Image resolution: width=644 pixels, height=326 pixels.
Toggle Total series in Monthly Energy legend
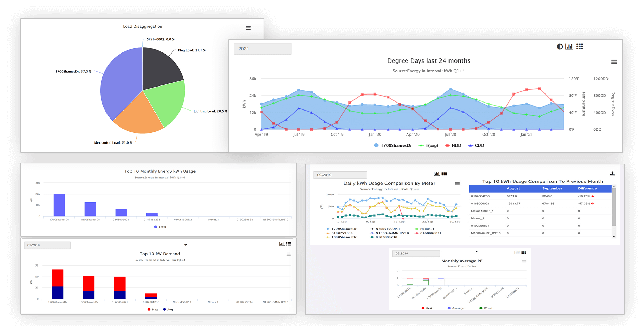160,227
